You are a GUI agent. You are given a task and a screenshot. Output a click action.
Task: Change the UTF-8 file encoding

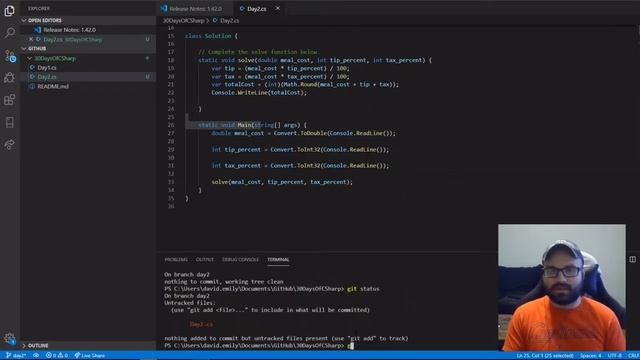click(x=614, y=356)
